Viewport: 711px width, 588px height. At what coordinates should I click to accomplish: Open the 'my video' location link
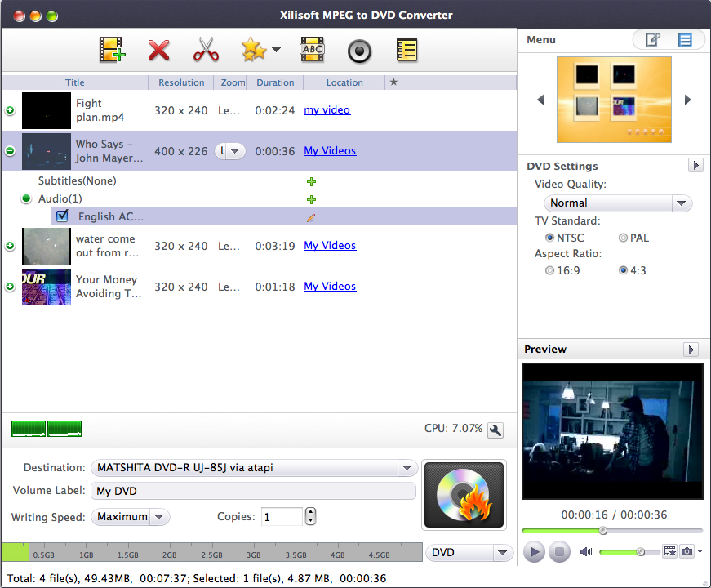[327, 109]
